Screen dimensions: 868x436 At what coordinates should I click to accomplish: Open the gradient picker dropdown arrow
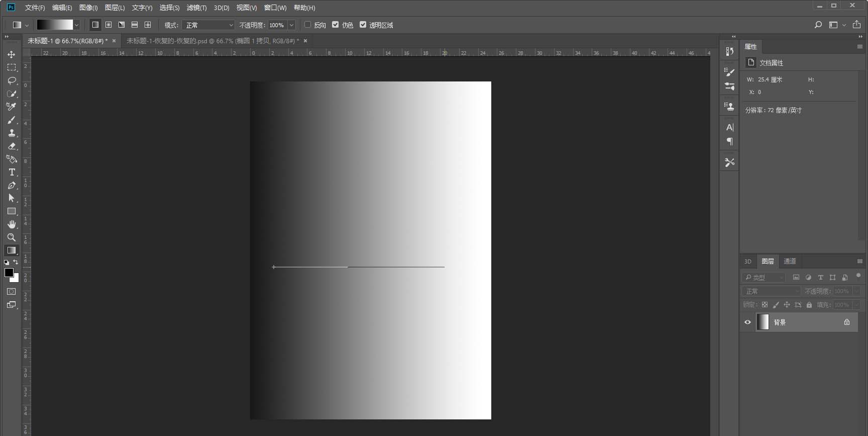pyautogui.click(x=77, y=25)
